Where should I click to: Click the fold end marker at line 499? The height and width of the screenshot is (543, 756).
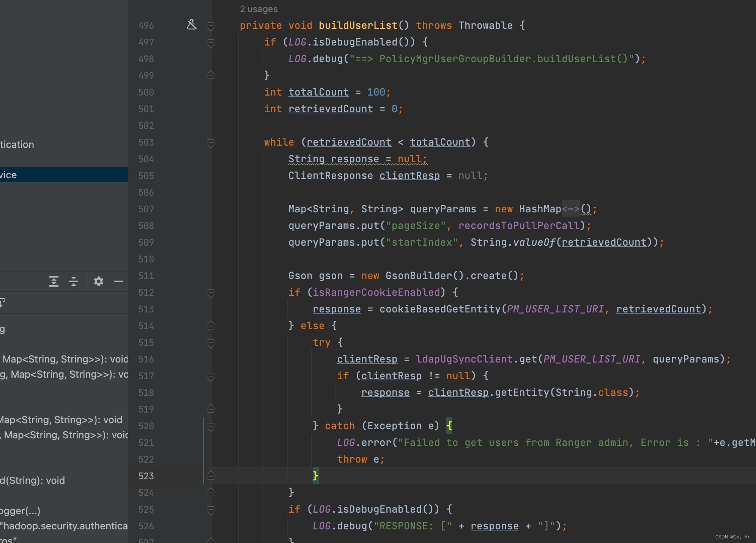point(211,75)
